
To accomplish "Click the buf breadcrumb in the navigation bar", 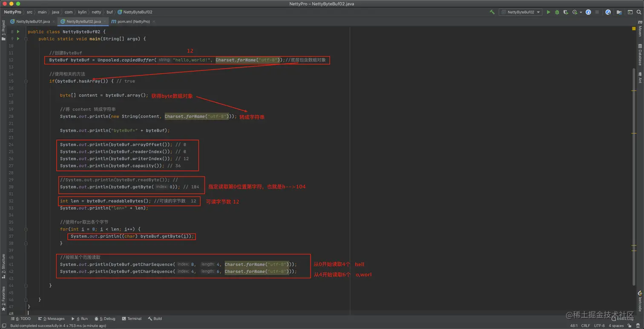I will coord(109,12).
